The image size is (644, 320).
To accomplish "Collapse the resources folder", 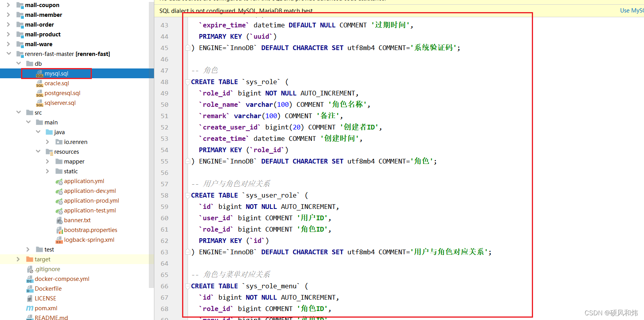I will [38, 152].
